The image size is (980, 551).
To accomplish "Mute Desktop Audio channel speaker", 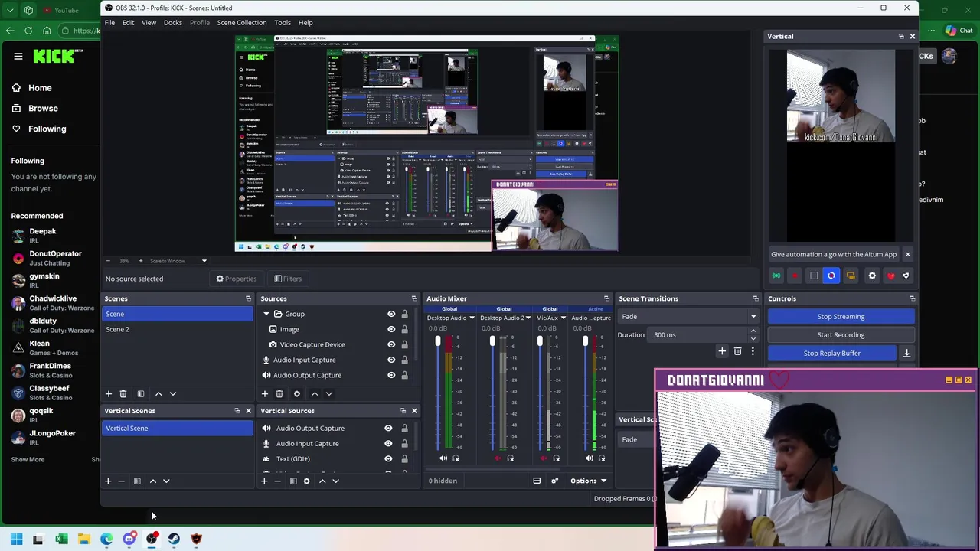I will tap(443, 458).
